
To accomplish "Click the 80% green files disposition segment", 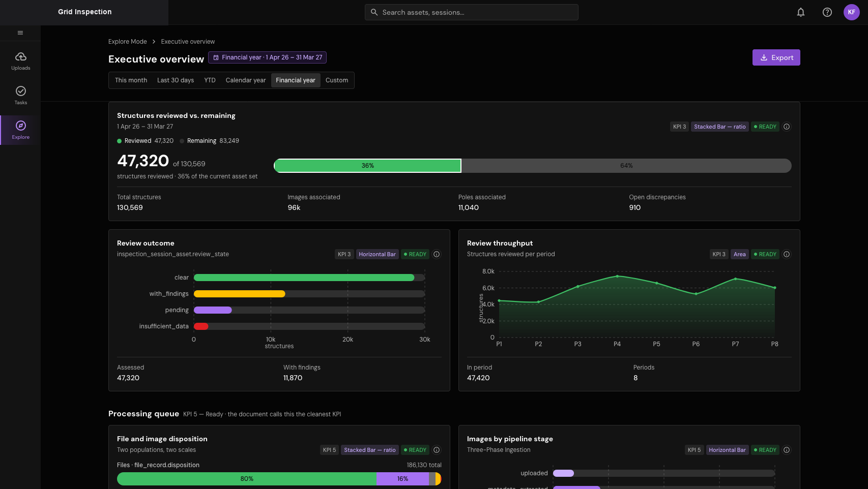I will tap(247, 479).
